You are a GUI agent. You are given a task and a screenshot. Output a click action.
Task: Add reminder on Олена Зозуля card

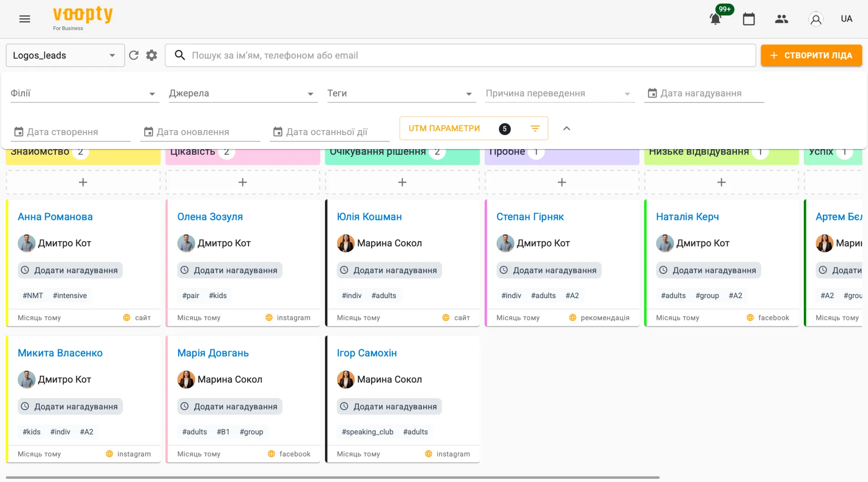pos(230,270)
